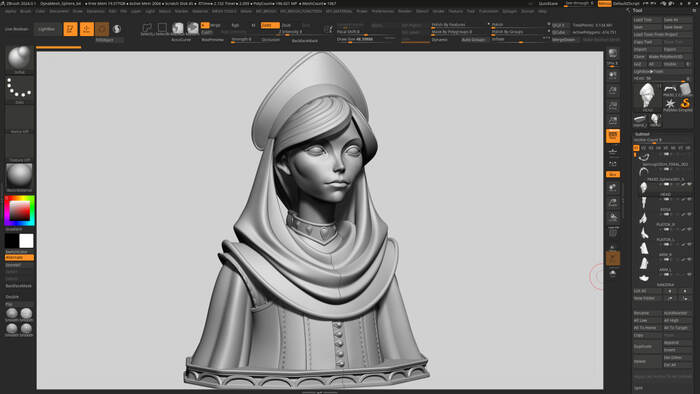
Task: Click the move-down arrow beside List All
Action: tap(685, 291)
